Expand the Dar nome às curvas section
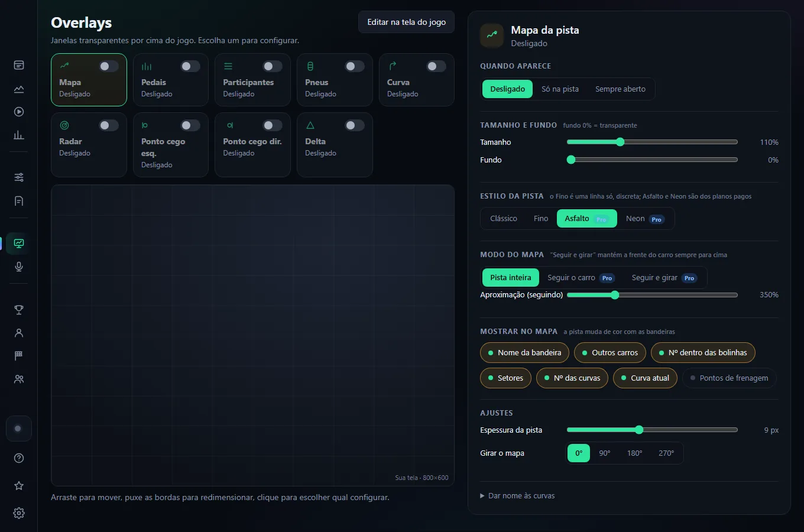This screenshot has width=804, height=532. [x=517, y=496]
